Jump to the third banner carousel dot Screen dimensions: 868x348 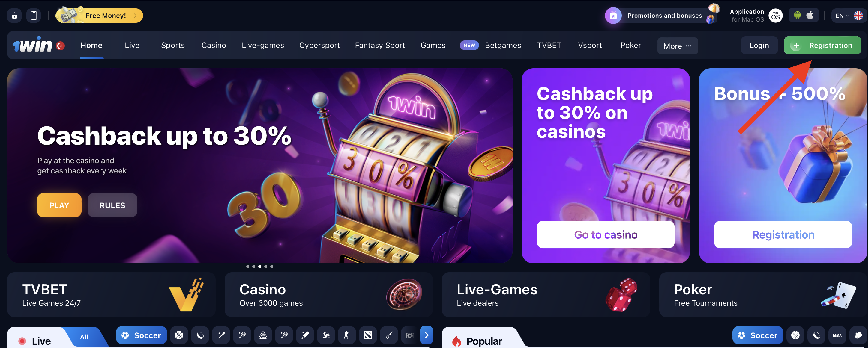point(259,267)
